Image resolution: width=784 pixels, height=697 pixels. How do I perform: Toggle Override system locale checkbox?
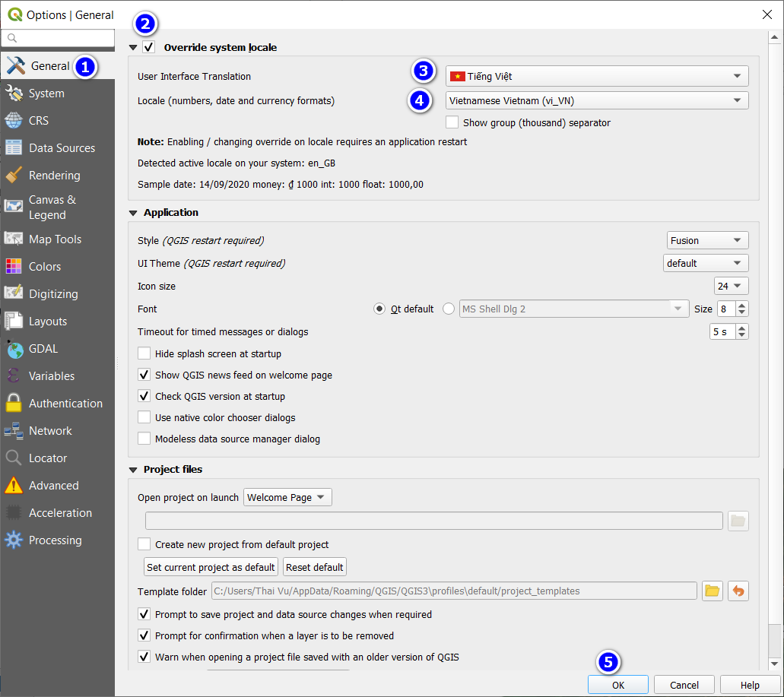(x=149, y=47)
